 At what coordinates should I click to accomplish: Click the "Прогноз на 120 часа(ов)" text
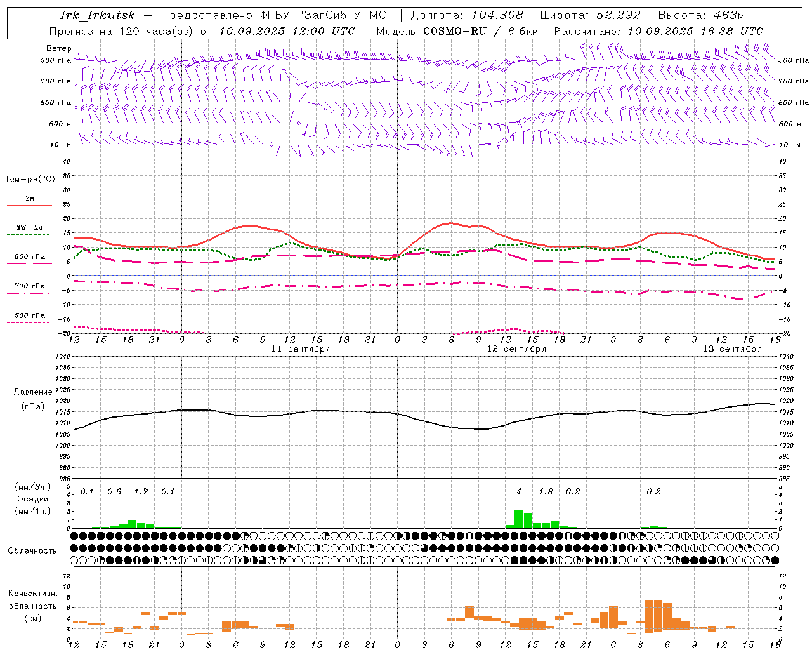click(122, 31)
